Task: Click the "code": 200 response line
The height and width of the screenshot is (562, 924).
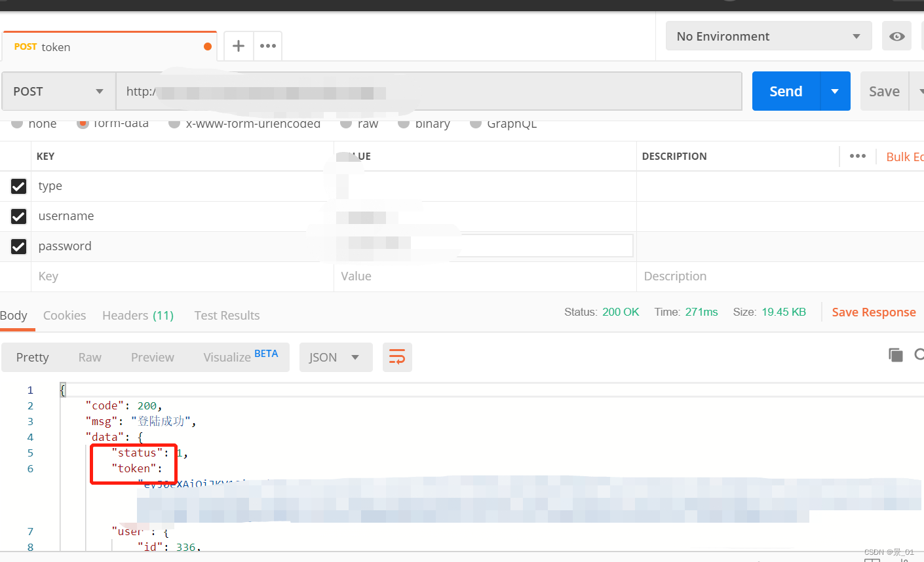Action: (x=123, y=405)
